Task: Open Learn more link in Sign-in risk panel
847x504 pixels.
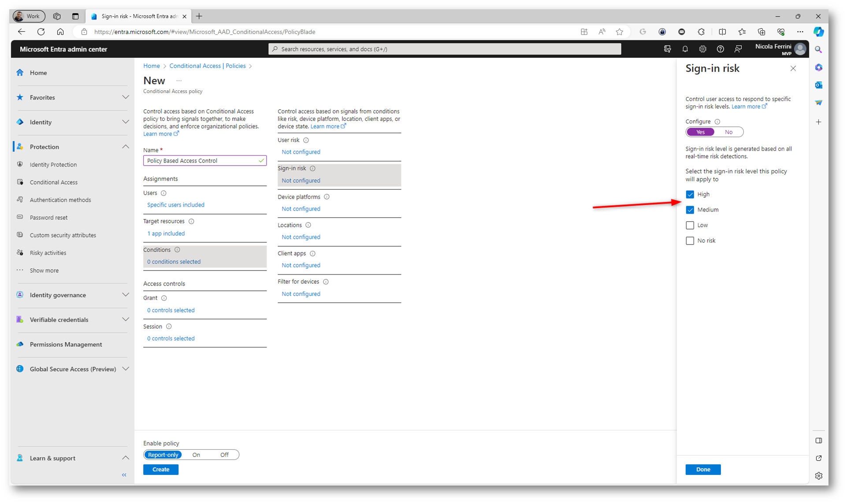Action: 749,107
